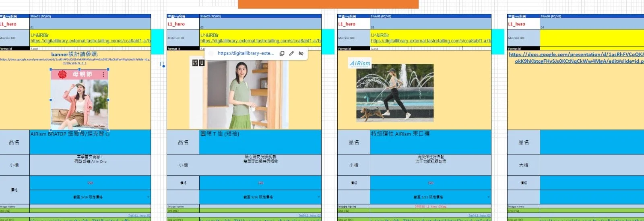Open the digitallibrary URL shown in the link popup
This screenshot has width=644, height=221.
[x=246, y=53]
